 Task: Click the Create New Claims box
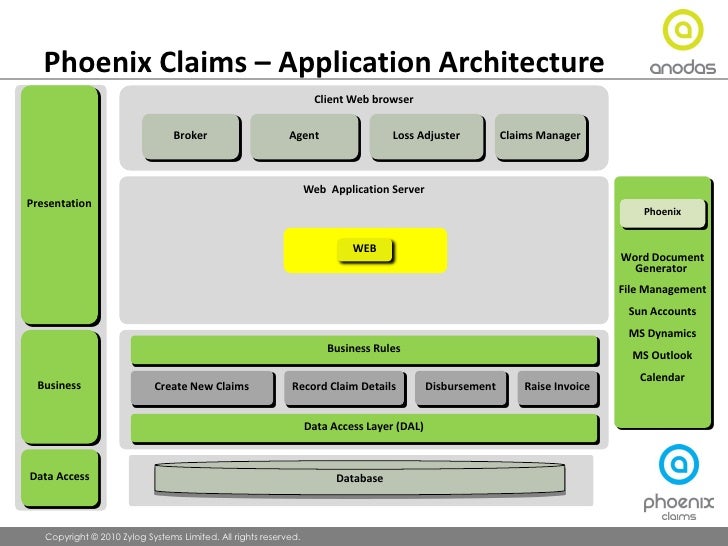[x=202, y=388]
